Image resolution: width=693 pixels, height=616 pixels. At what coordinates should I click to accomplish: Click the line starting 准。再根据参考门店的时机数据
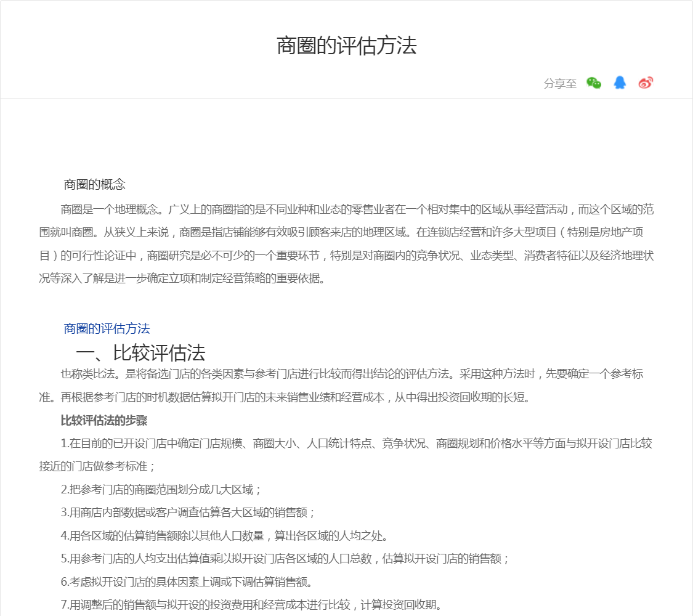[284, 397]
